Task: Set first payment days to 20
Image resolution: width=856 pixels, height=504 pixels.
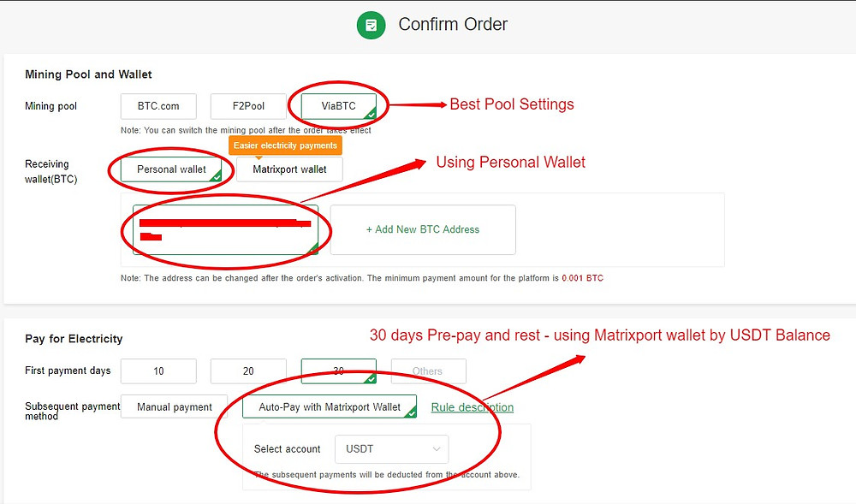Action: (x=248, y=371)
